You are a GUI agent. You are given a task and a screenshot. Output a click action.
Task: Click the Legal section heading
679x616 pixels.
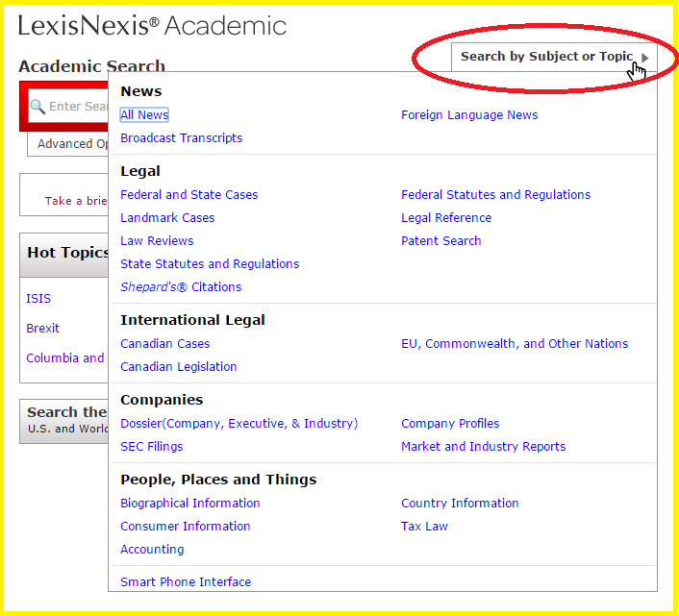click(140, 171)
